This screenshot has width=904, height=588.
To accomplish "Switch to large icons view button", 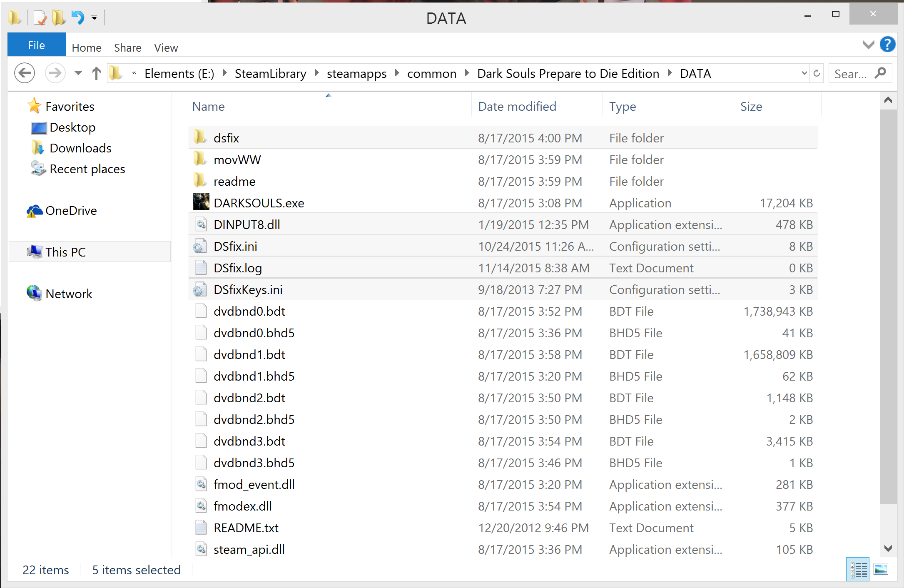I will pyautogui.click(x=880, y=569).
